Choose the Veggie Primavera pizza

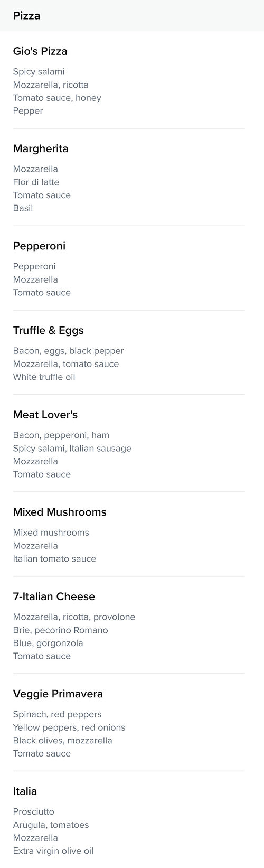coord(58,694)
